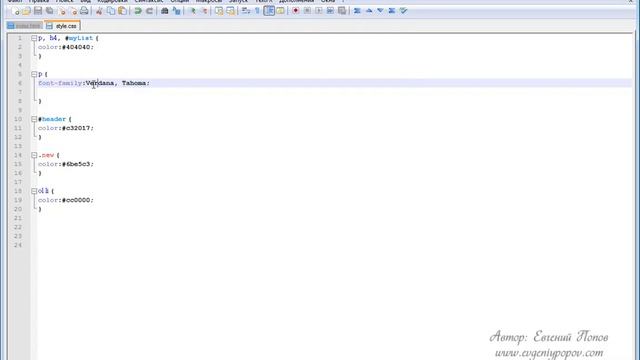Open the Синтаксис menu
This screenshot has width=640, height=360.
pyautogui.click(x=149, y=1)
